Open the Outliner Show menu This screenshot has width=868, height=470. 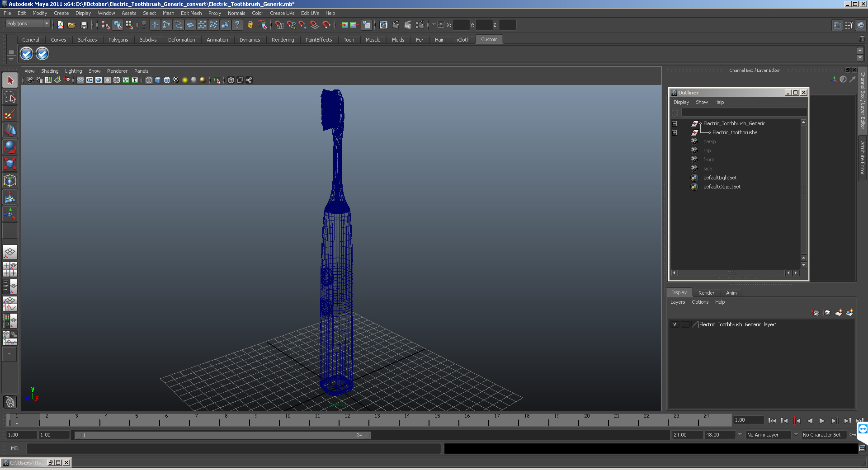[702, 102]
